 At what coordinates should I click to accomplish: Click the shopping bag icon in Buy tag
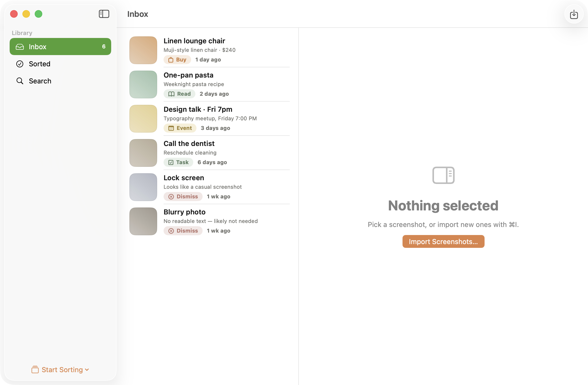click(171, 60)
